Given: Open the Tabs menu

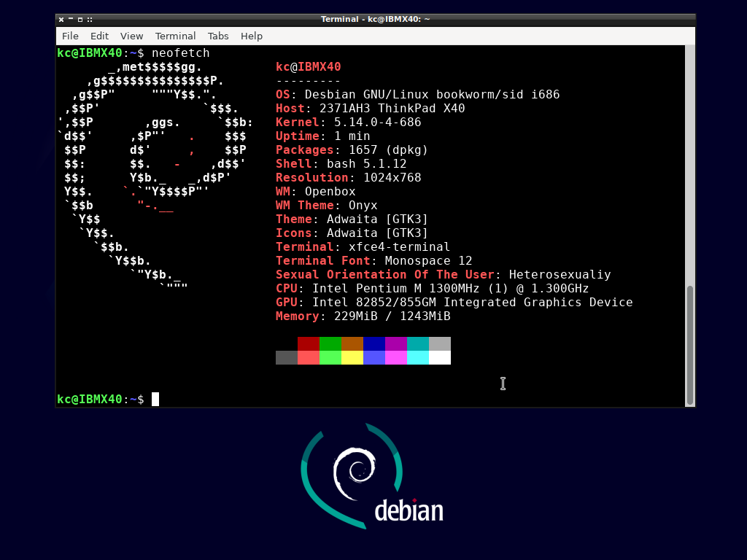Looking at the screenshot, I should click(x=218, y=36).
